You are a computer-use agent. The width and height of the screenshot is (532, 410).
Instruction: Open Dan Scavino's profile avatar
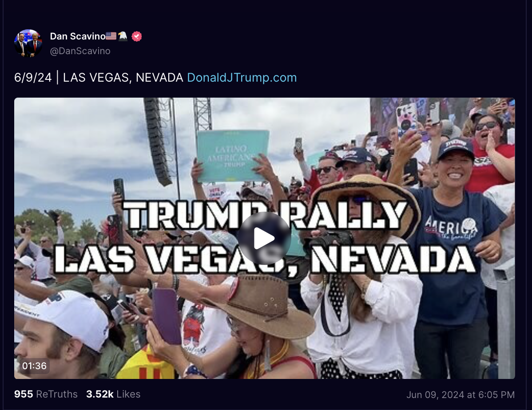[x=28, y=43]
